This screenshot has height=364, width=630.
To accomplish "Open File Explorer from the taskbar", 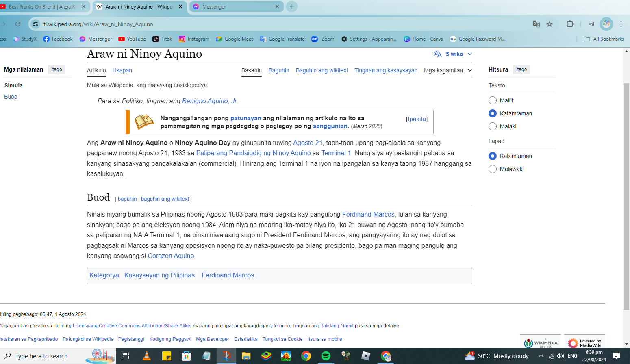I will 246,356.
